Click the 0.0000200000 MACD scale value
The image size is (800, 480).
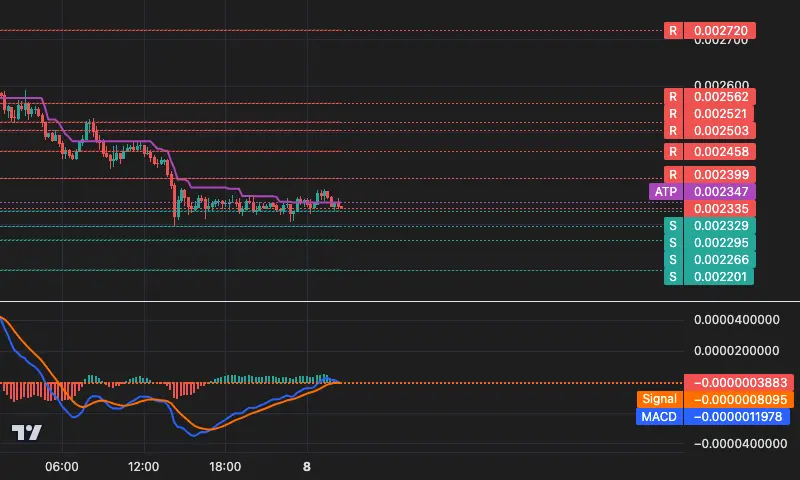(x=737, y=350)
